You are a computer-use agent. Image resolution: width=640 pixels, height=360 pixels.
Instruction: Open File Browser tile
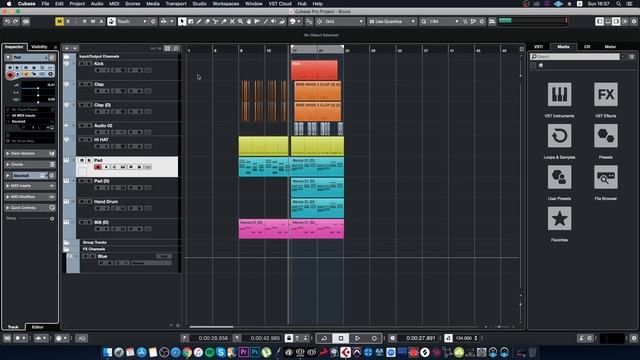pos(606,177)
